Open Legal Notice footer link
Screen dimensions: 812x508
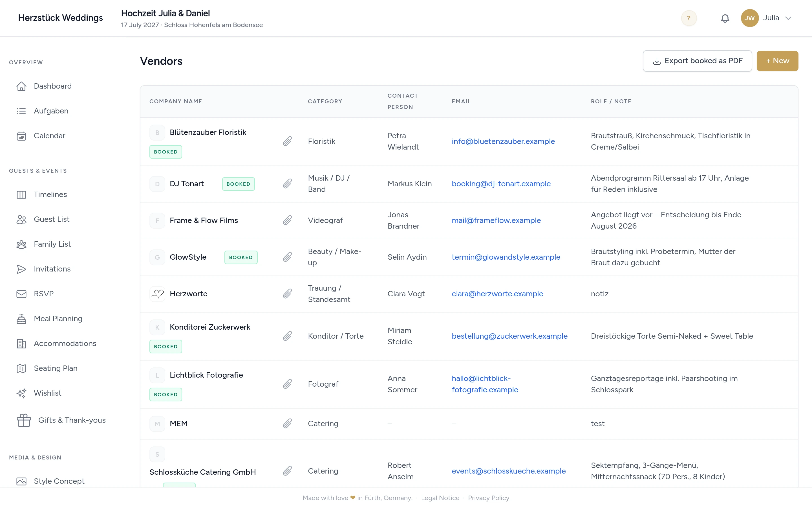pyautogui.click(x=440, y=498)
